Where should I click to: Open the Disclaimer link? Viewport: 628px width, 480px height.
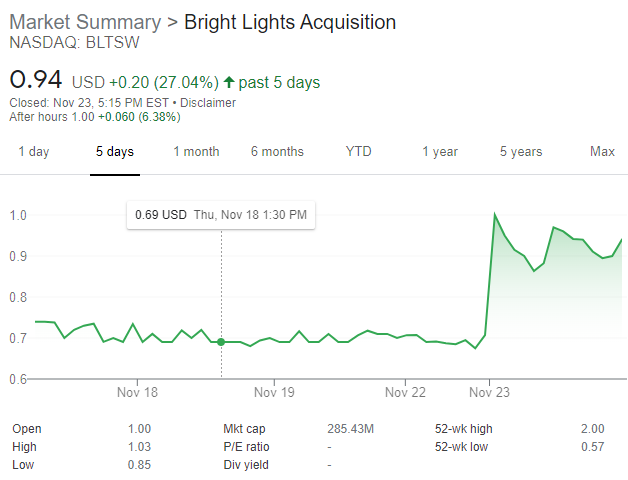click(x=208, y=103)
